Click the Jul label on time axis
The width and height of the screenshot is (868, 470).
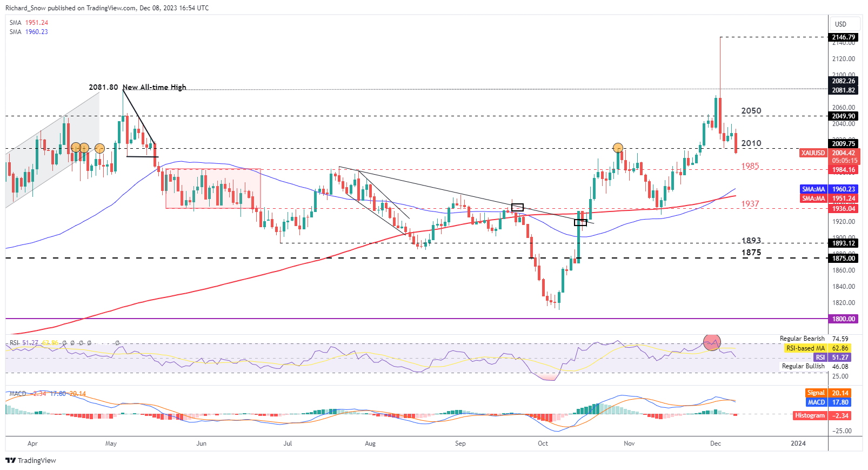288,443
